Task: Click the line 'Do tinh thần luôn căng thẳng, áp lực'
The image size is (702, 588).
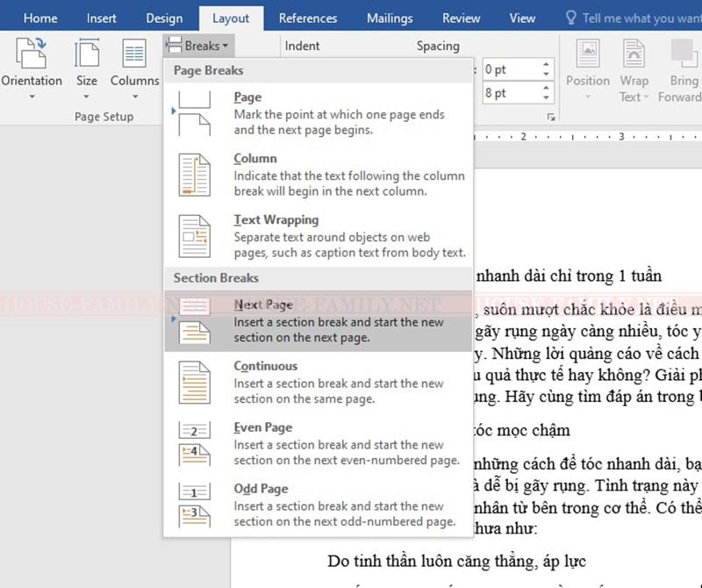Action: click(456, 561)
